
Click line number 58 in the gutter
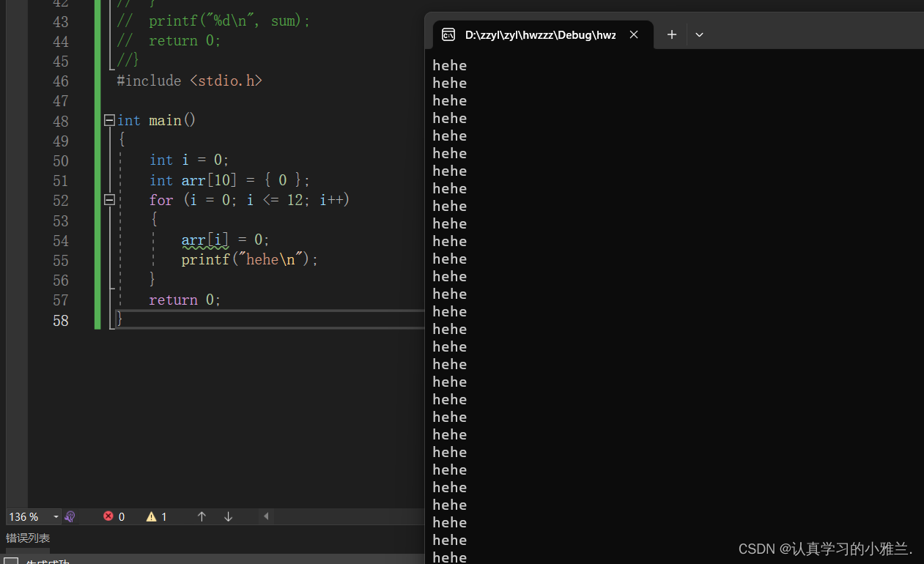(x=61, y=321)
